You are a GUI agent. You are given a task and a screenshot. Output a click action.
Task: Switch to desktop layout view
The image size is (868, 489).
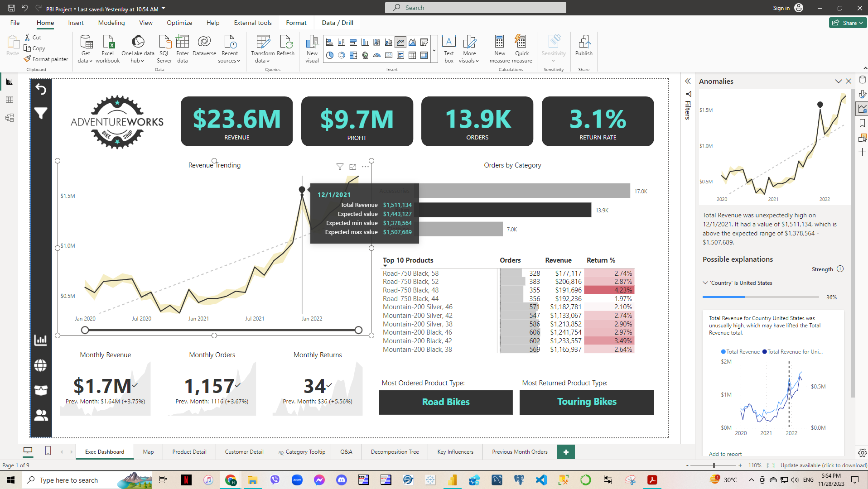[x=28, y=451]
